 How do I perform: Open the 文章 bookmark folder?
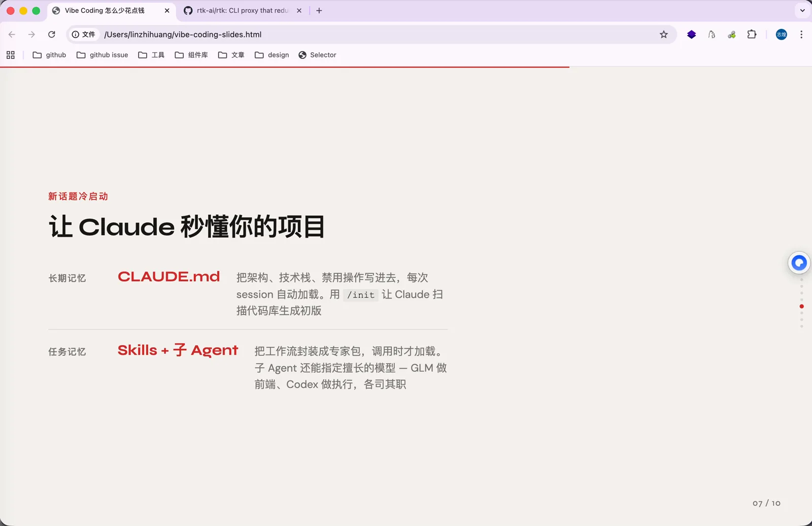[x=231, y=55]
